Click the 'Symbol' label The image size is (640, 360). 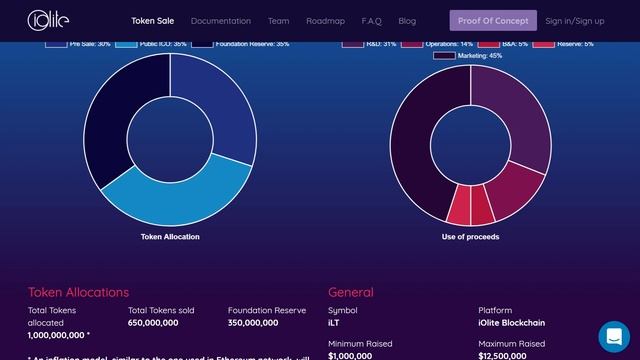(x=342, y=310)
